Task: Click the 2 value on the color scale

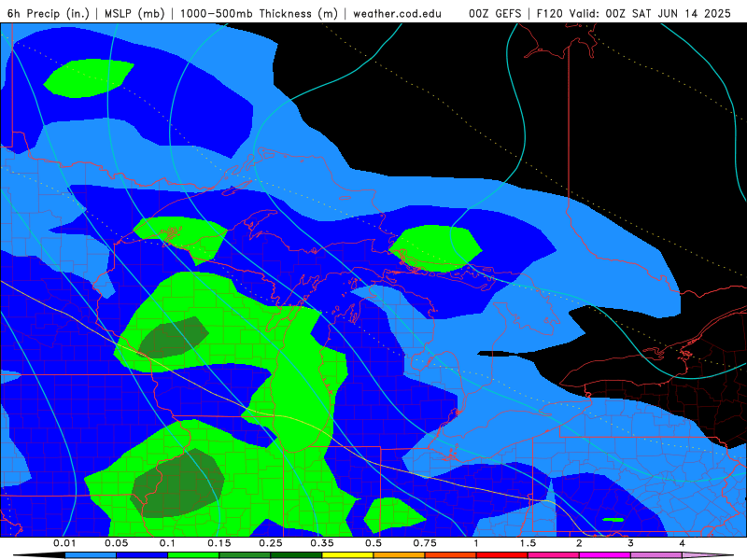Action: (579, 543)
